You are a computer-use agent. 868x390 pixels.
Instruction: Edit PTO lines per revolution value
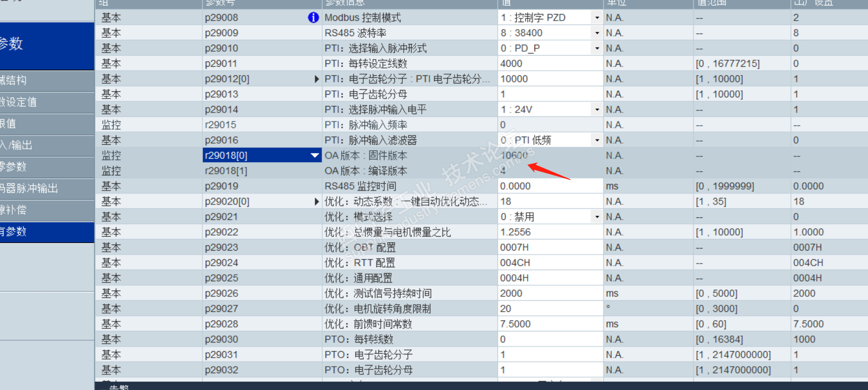tap(550, 339)
